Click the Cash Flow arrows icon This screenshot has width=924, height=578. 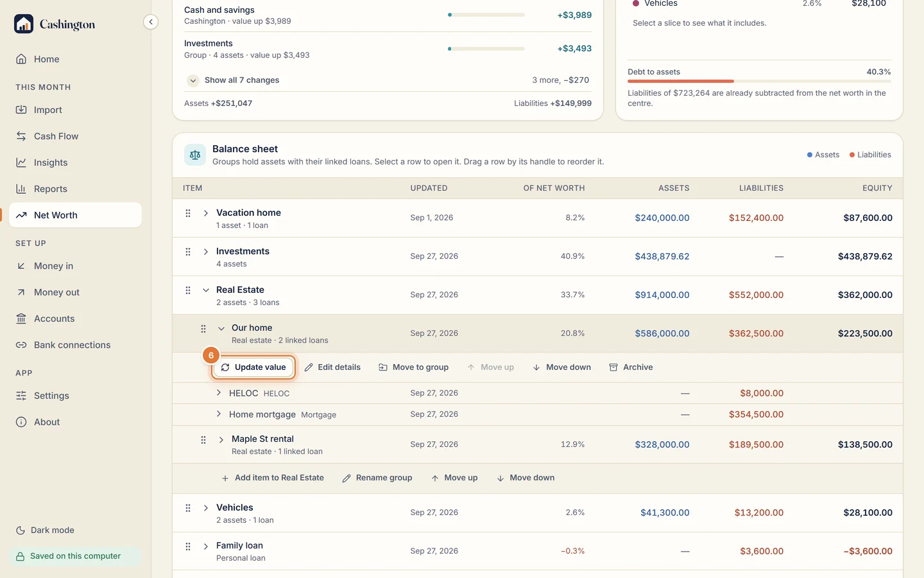pyautogui.click(x=21, y=136)
